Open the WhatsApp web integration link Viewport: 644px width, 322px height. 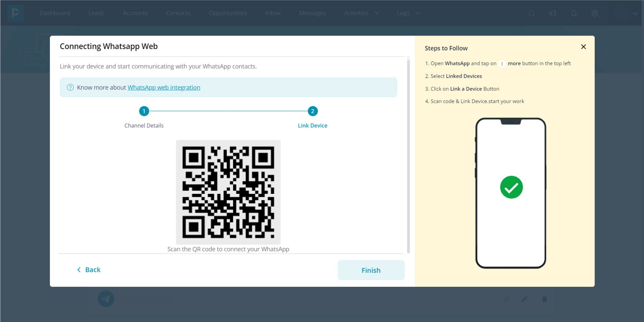(x=164, y=88)
